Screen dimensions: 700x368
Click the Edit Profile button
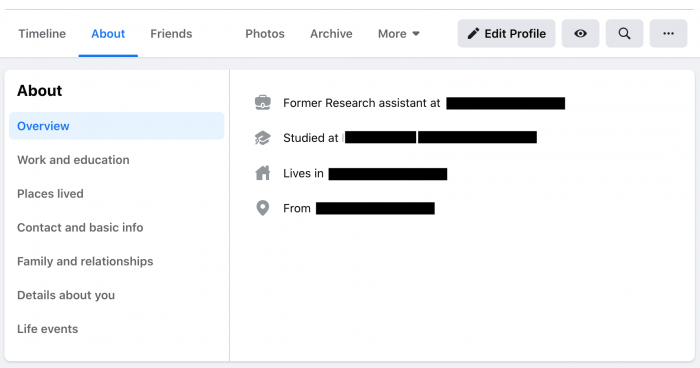point(506,33)
